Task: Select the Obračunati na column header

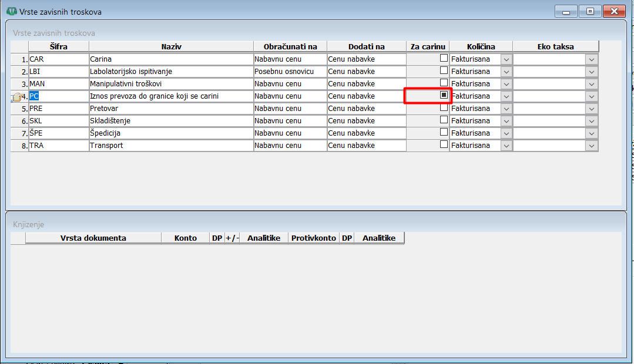Action: (x=290, y=46)
